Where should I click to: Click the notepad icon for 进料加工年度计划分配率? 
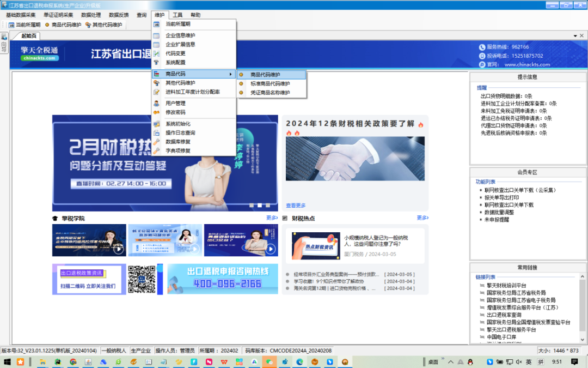coord(156,92)
